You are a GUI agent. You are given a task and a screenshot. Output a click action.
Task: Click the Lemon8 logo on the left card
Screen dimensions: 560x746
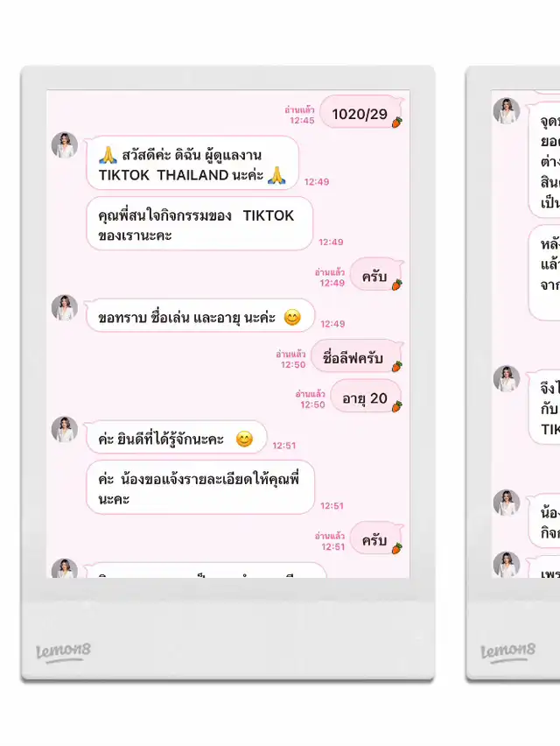click(63, 651)
